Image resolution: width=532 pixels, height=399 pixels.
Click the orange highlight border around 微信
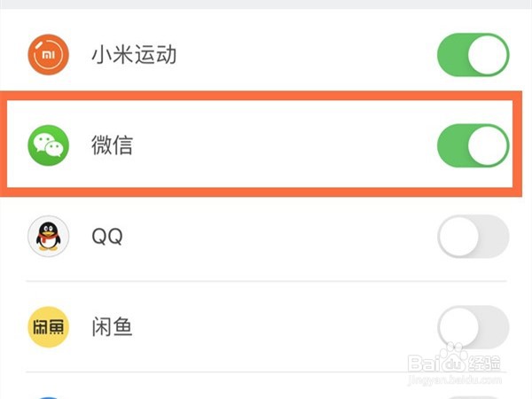261,96
